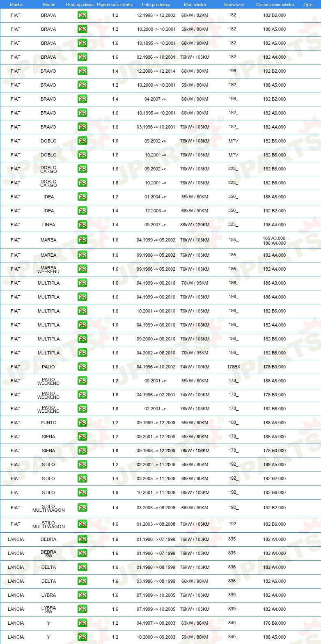Click the Nadwozie column header

[x=234, y=5]
